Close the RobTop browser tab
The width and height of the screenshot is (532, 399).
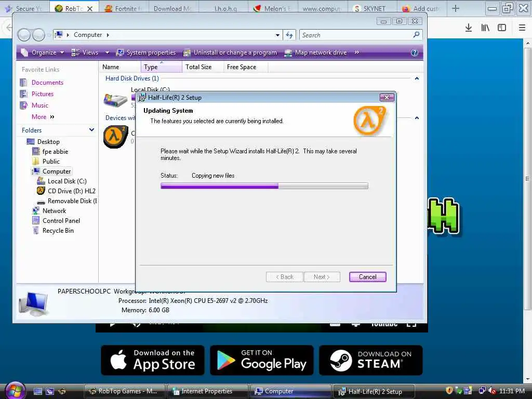pos(89,9)
